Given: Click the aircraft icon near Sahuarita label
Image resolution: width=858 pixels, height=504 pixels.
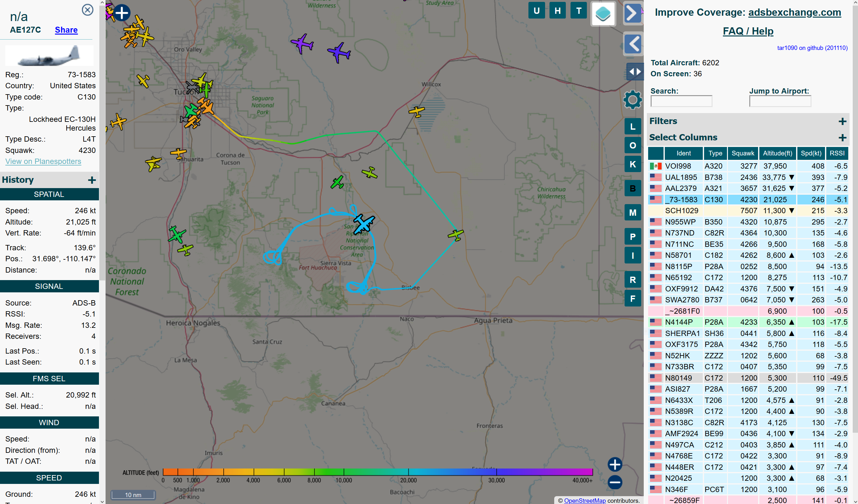Looking at the screenshot, I should click(178, 154).
